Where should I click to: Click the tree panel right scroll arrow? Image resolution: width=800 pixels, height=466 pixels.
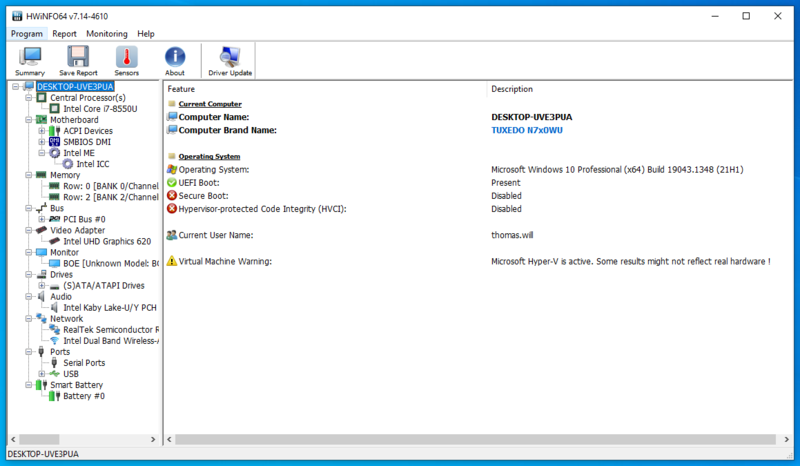[153, 439]
